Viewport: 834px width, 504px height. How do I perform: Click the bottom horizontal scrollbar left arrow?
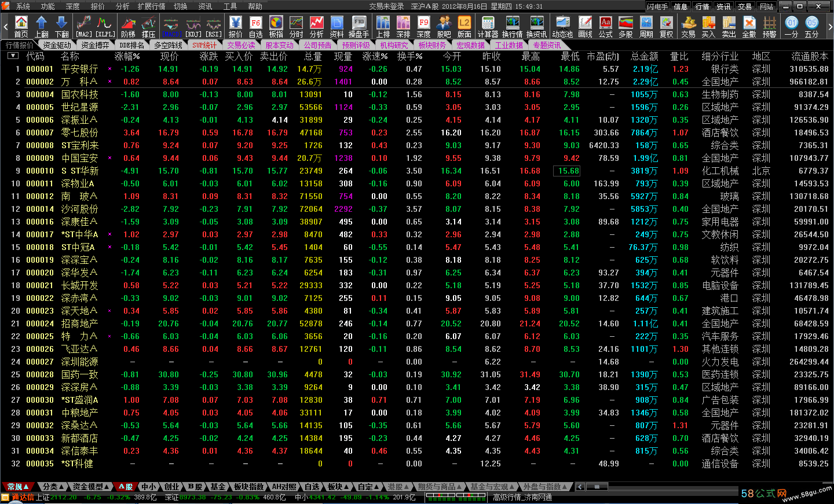pyautogui.click(x=580, y=487)
